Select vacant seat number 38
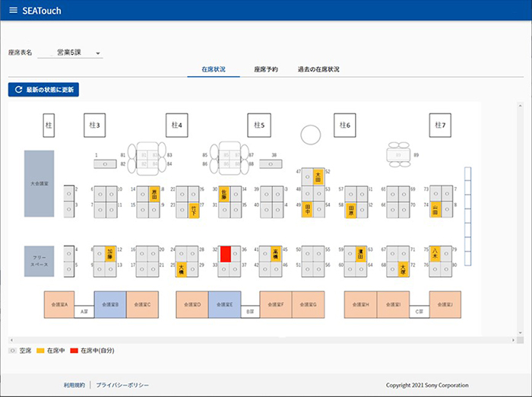532x397 pixels. [x=271, y=163]
